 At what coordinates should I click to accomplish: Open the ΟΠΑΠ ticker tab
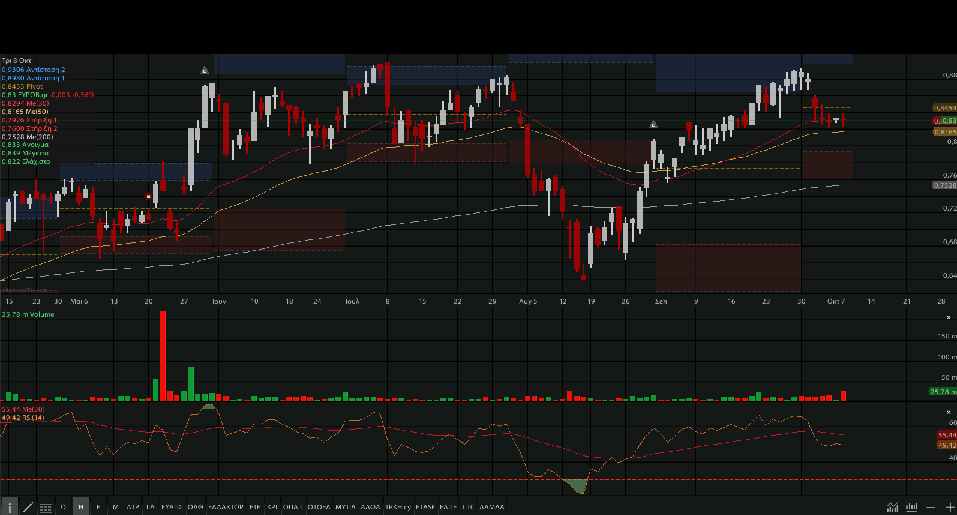(292, 507)
